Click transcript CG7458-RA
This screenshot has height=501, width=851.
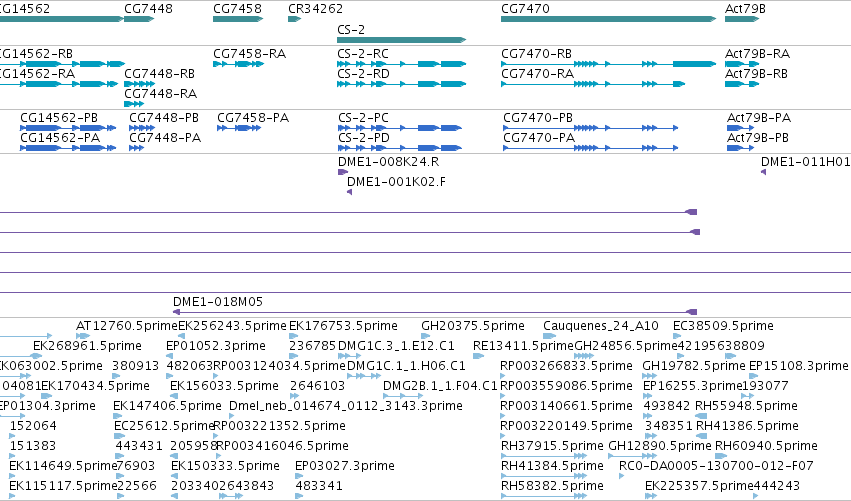pyautogui.click(x=238, y=64)
